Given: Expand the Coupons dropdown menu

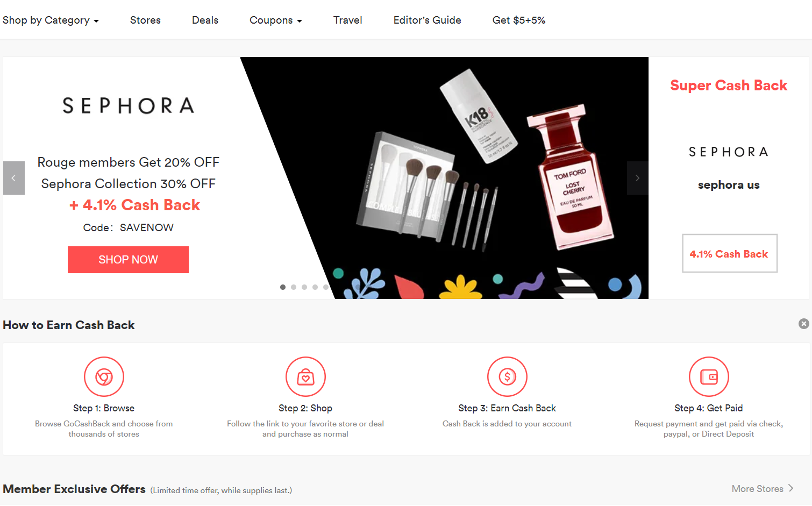Looking at the screenshot, I should (x=276, y=20).
